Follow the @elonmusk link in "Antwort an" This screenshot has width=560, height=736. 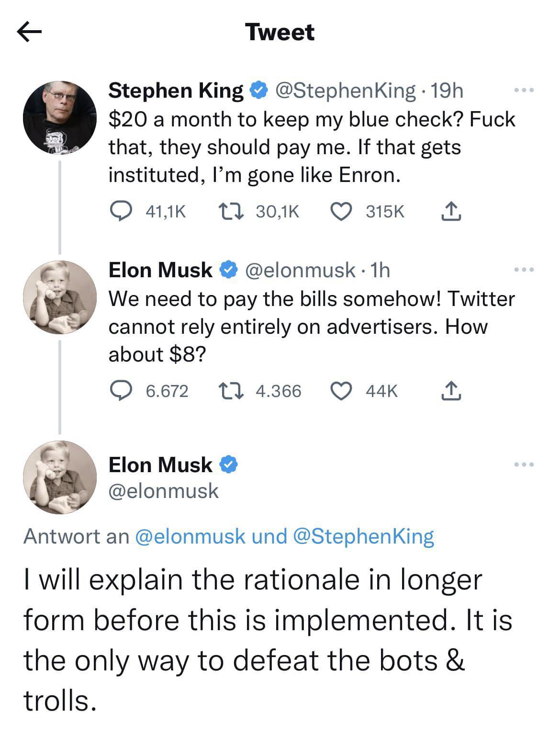tap(190, 536)
